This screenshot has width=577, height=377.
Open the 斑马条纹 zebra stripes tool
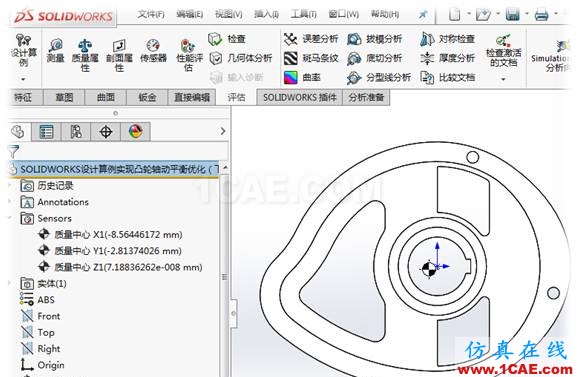[311, 58]
